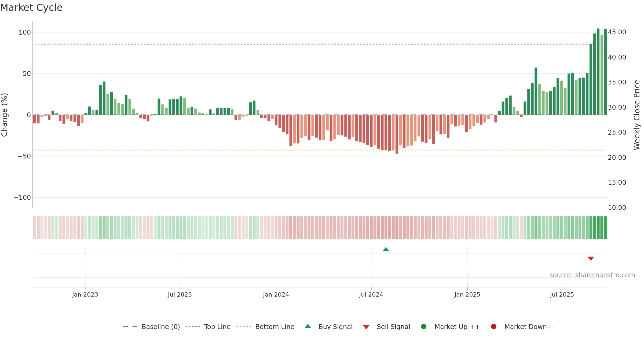Click the Jan 2023 axis label

click(x=85, y=294)
